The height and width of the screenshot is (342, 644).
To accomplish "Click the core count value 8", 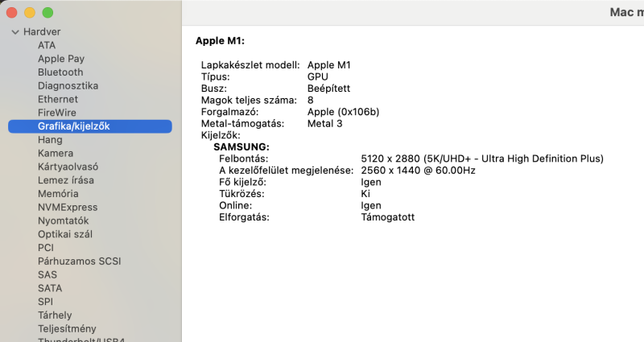I will tap(311, 100).
